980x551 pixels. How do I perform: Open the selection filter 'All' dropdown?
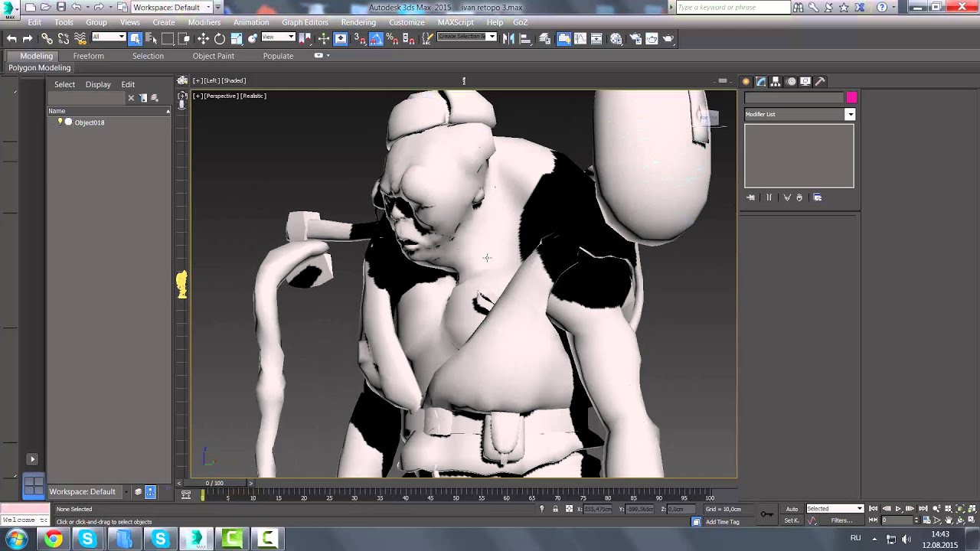tap(109, 37)
